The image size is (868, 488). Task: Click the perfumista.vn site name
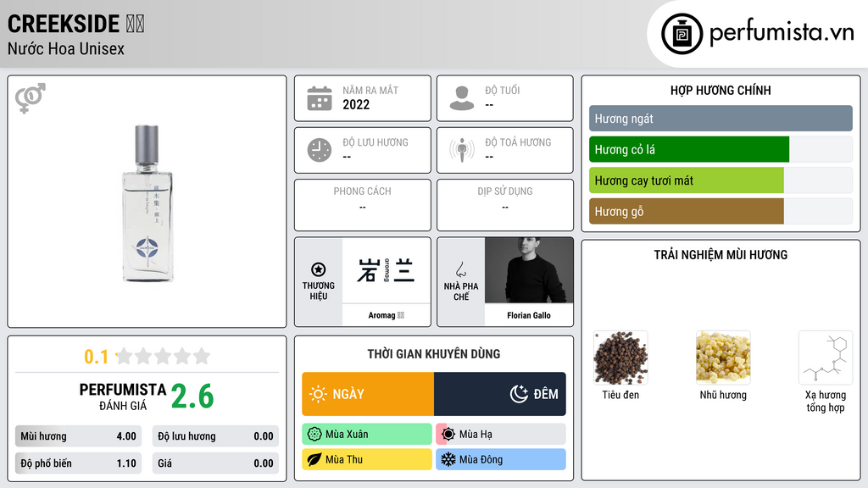pos(782,32)
